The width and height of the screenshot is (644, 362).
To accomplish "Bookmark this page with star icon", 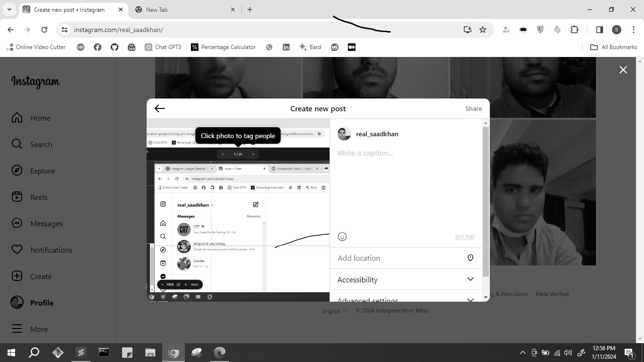I will point(483,30).
